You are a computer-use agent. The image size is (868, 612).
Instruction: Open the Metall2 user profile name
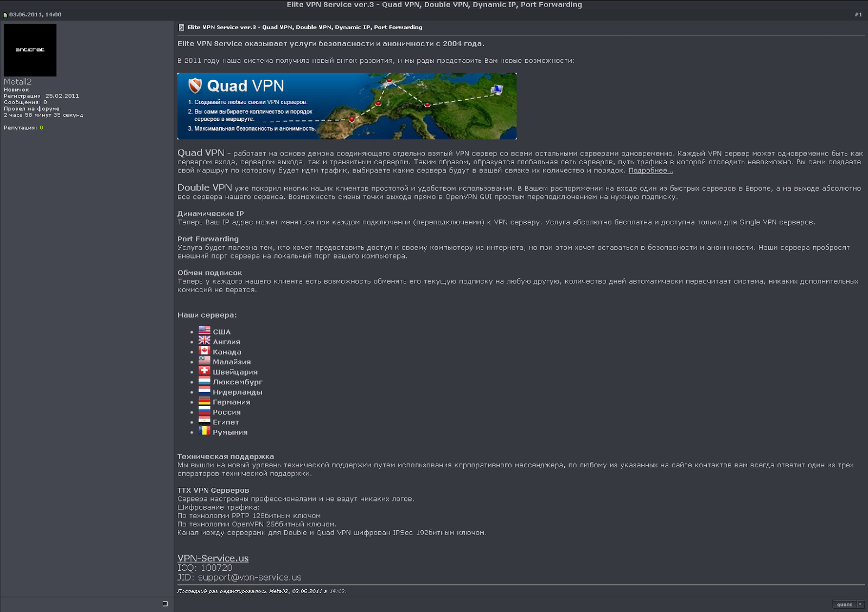(x=17, y=81)
